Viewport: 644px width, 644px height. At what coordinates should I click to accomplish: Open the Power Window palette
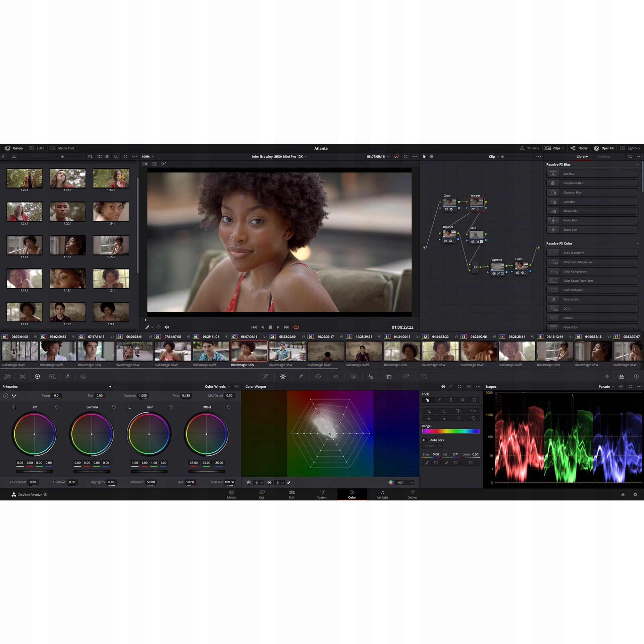pyautogui.click(x=318, y=376)
